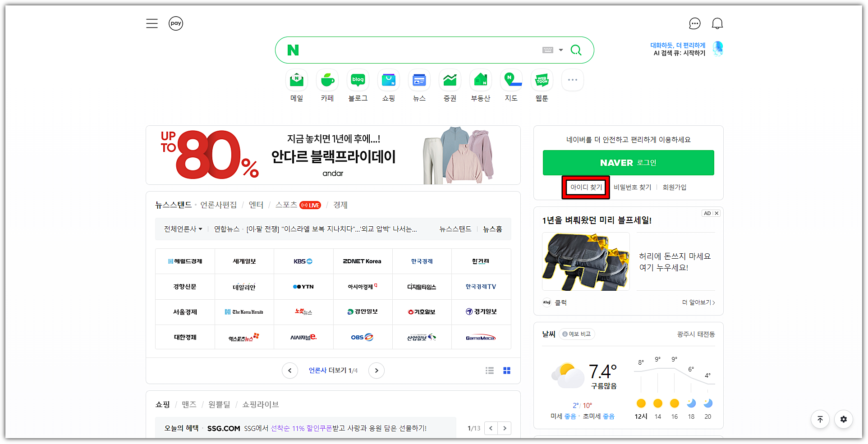Click the 7.4° current temperature
This screenshot has height=444, width=868.
point(603,371)
